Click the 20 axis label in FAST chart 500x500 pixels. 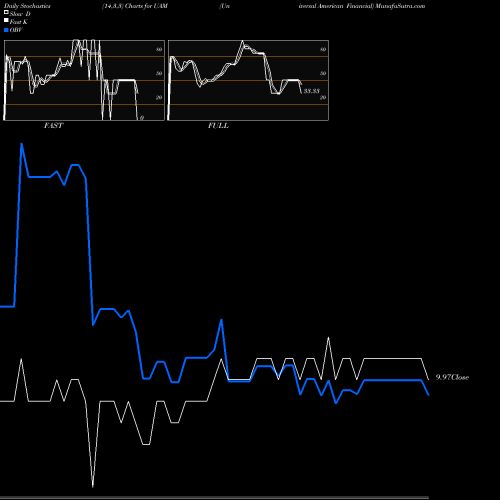click(159, 98)
